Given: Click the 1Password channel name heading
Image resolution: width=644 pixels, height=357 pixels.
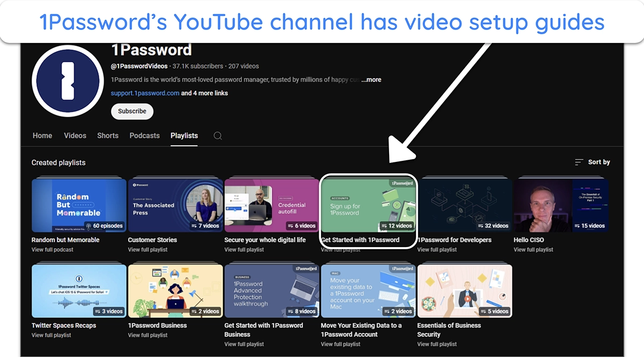Looking at the screenshot, I should pos(151,50).
